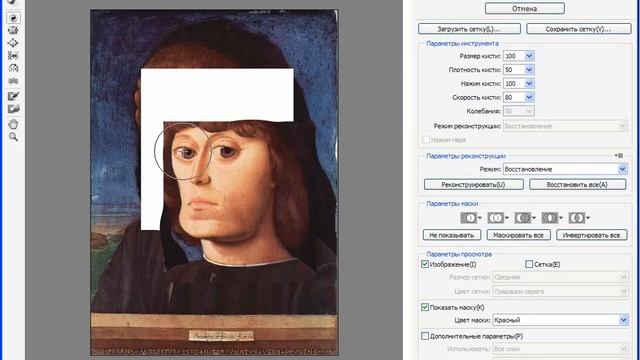
Task: Toggle the Изображение checkbox
Action: point(424,264)
